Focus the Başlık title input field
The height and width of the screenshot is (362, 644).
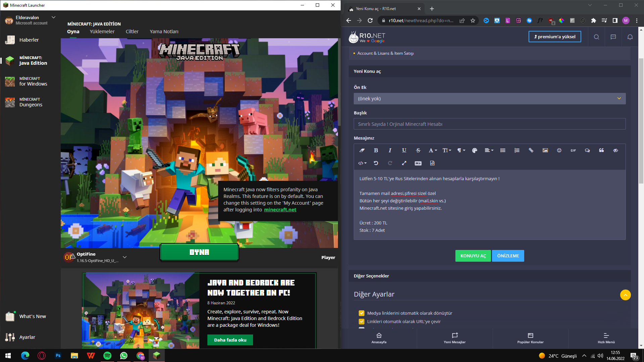(490, 124)
